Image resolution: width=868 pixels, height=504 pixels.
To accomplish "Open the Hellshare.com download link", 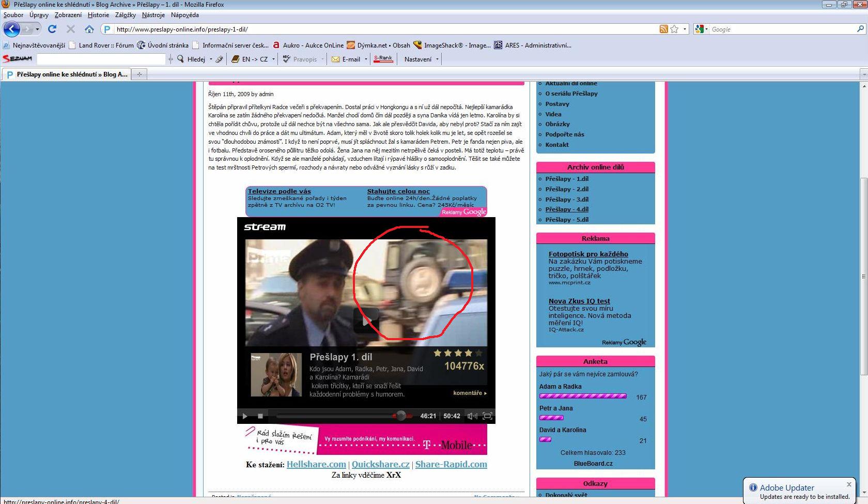I will tap(316, 464).
